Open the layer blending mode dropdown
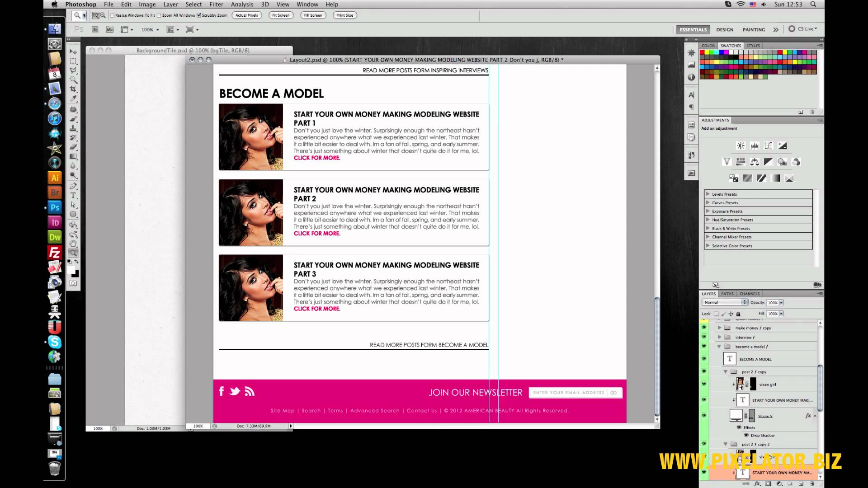 (725, 302)
